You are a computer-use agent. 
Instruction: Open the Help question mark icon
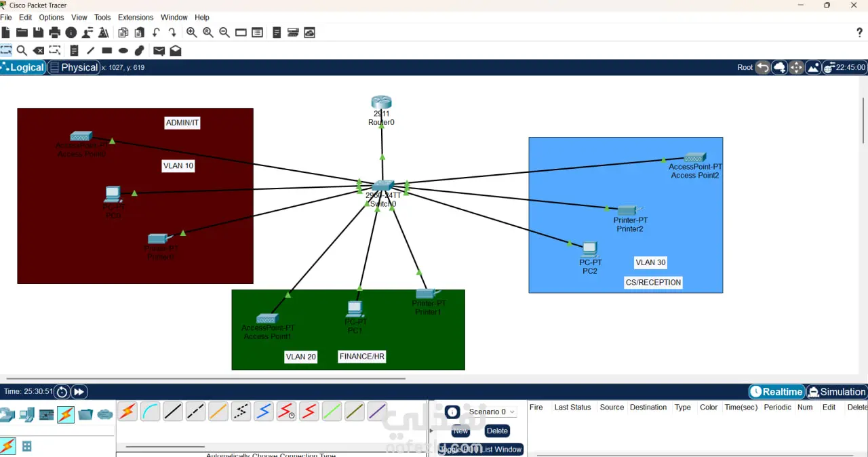(860, 33)
